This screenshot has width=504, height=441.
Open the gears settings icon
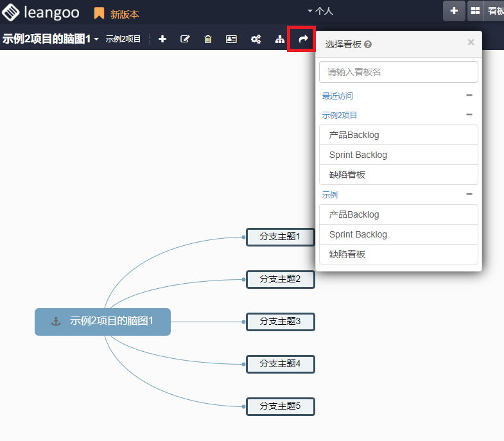[256, 39]
